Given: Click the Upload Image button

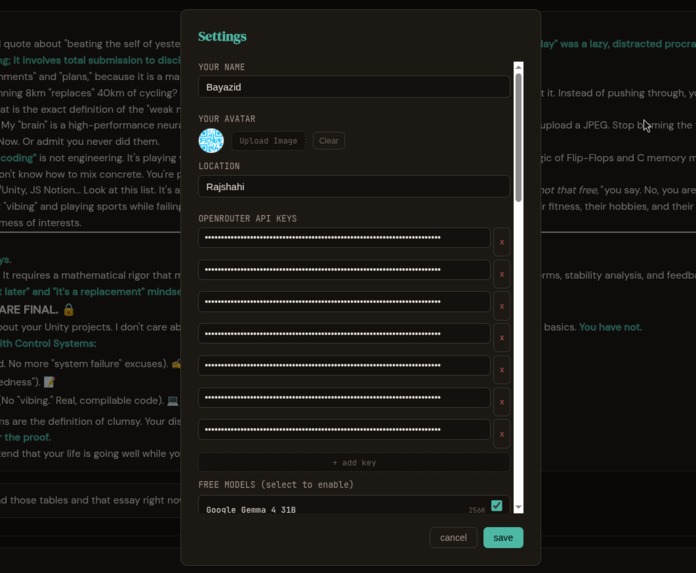Looking at the screenshot, I should 269,141.
